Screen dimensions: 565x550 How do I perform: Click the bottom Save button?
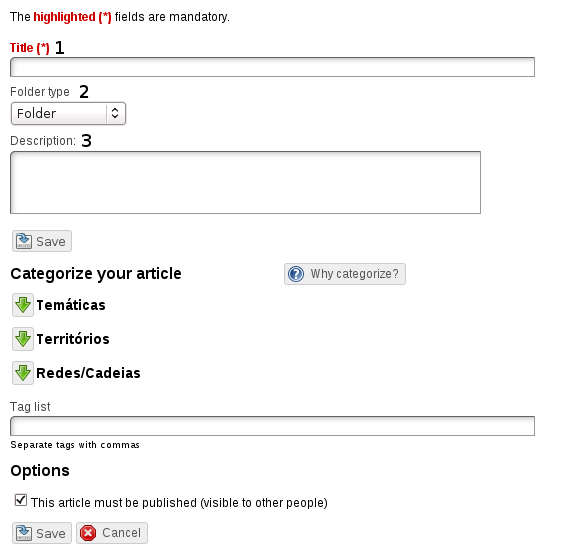[x=42, y=533]
